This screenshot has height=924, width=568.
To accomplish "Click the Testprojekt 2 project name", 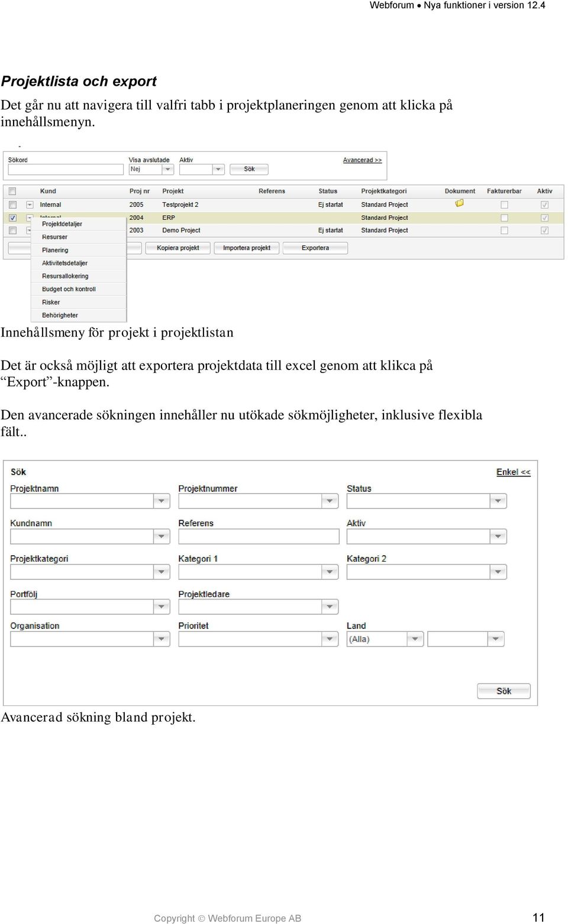I will click(x=180, y=205).
